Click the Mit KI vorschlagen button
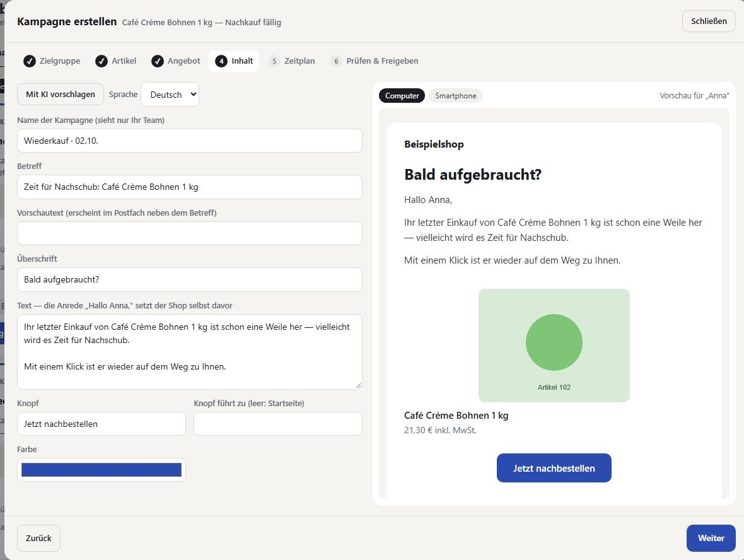This screenshot has width=744, height=560. 61,95
